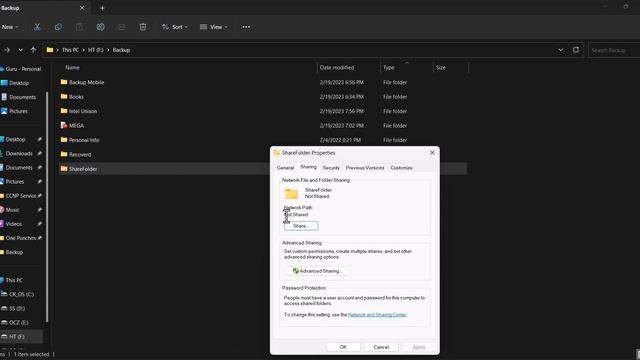This screenshot has height=360, width=640.
Task: Click the Rename icon in toolbar
Action: [x=100, y=27]
